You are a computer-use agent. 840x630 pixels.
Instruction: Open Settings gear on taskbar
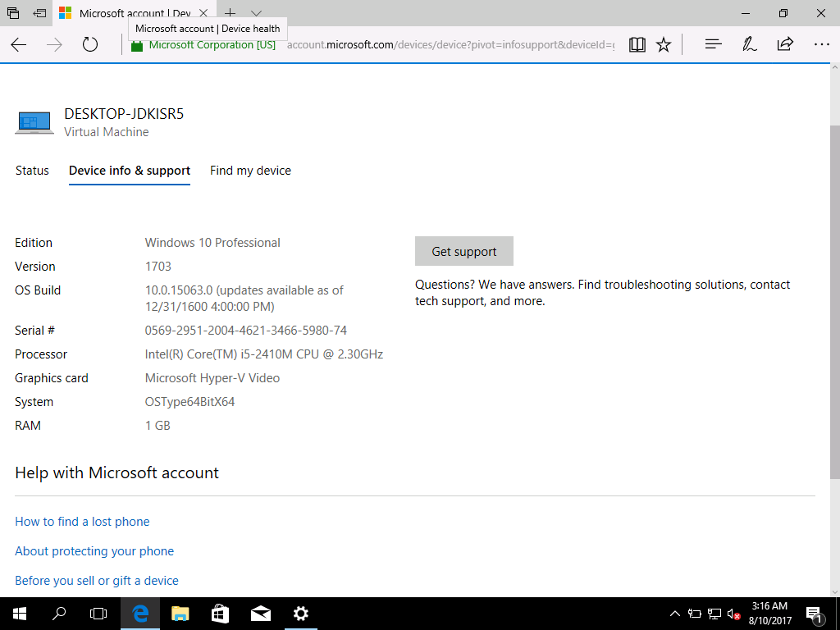point(301,614)
